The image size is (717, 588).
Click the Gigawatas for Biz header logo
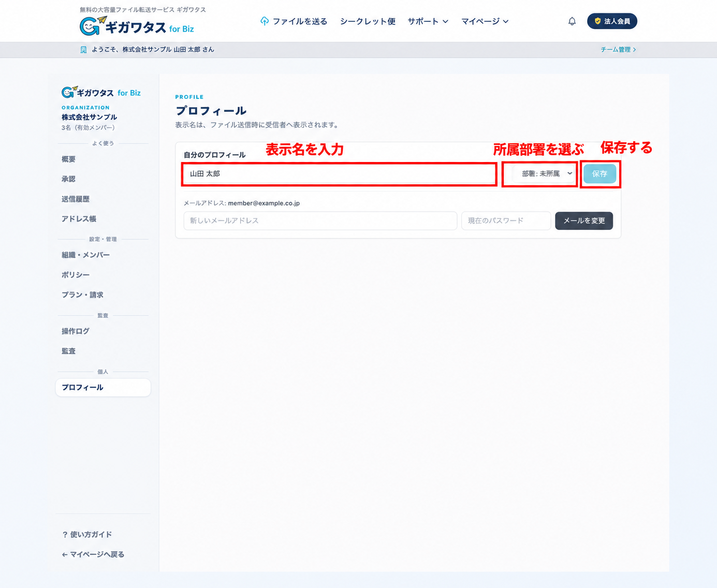coord(137,26)
